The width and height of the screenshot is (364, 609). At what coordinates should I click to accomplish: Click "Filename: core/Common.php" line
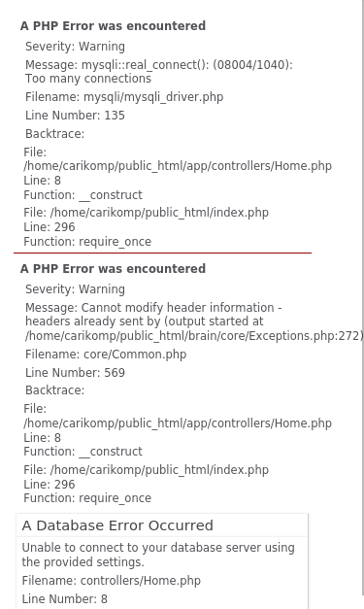click(x=106, y=355)
